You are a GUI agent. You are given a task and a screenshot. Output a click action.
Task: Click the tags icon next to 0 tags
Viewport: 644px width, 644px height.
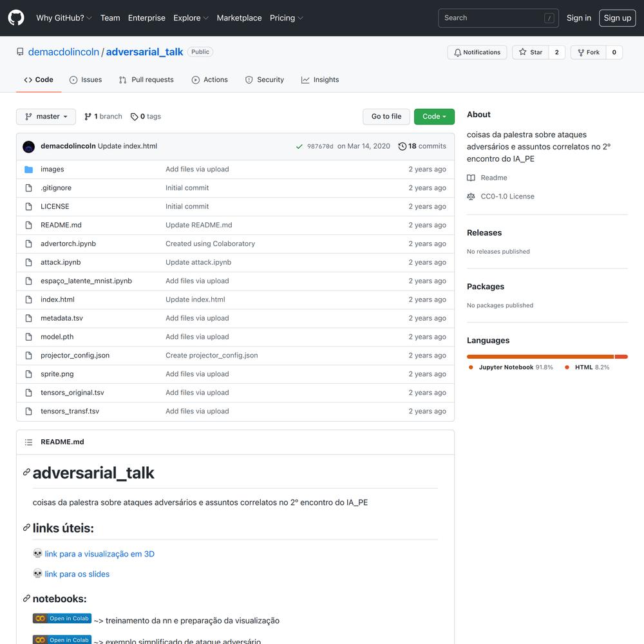pyautogui.click(x=134, y=117)
